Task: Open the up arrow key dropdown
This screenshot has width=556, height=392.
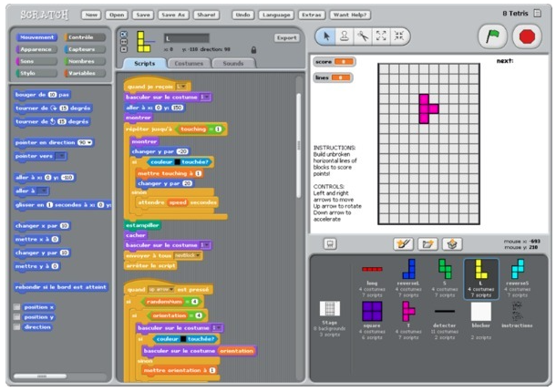Action: 161,290
